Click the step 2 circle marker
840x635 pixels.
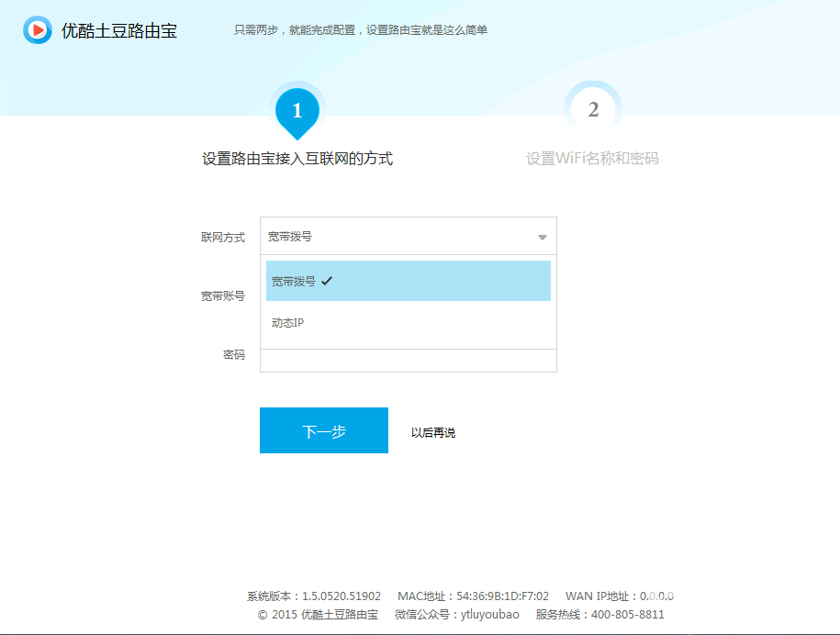pos(593,109)
